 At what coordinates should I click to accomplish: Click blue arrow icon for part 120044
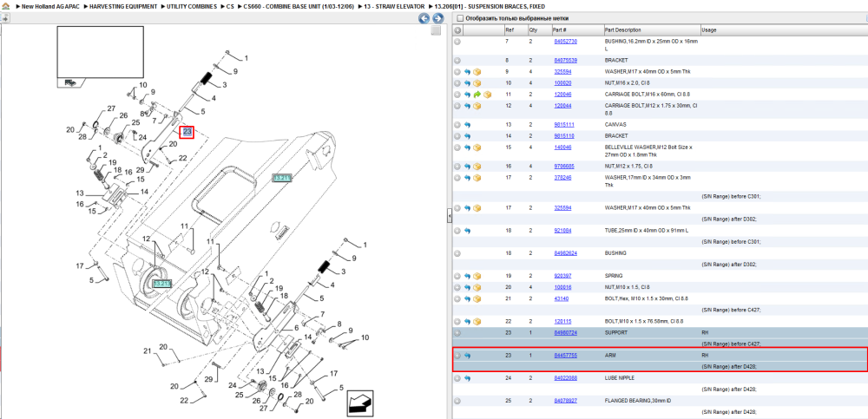coord(467,106)
